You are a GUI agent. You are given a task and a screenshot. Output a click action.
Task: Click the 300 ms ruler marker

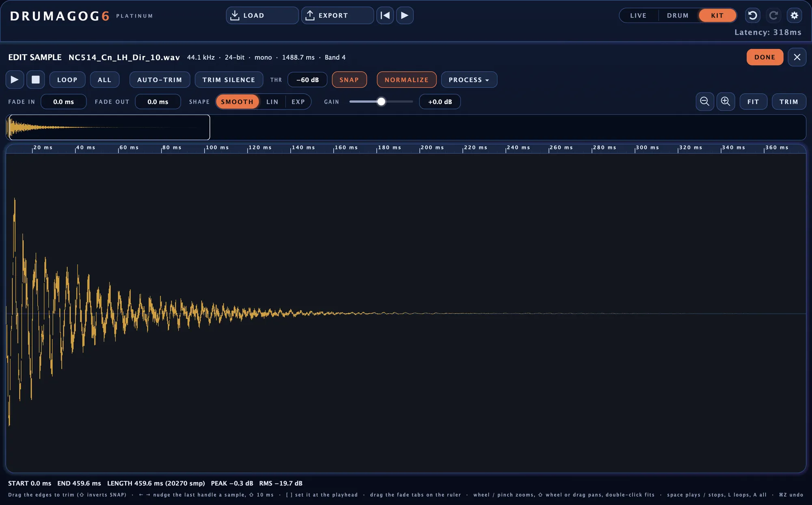coord(647,147)
